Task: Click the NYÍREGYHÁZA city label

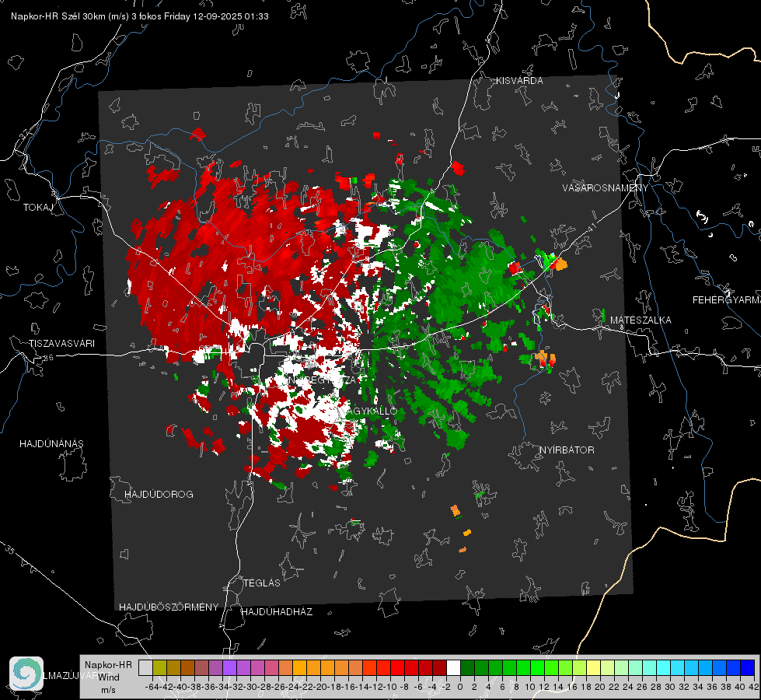Action: coord(322,380)
